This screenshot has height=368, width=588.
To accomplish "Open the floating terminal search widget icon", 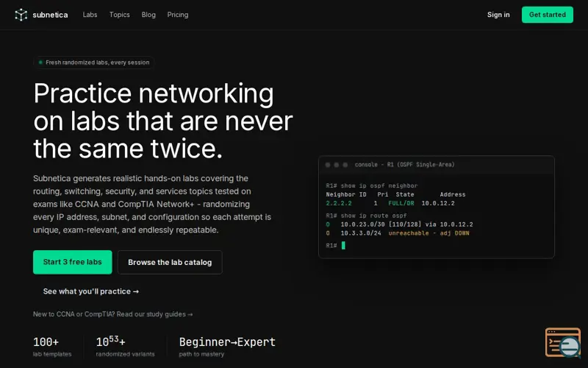I will point(563,342).
